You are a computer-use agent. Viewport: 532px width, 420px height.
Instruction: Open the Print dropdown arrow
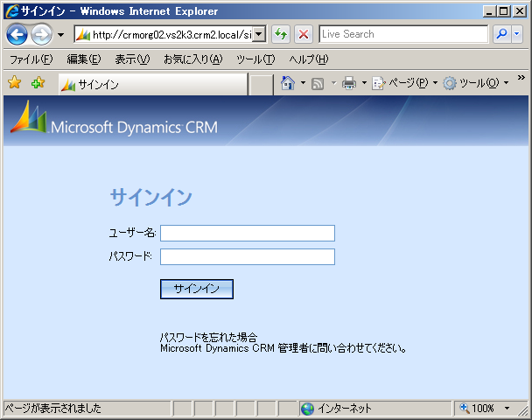pyautogui.click(x=364, y=83)
